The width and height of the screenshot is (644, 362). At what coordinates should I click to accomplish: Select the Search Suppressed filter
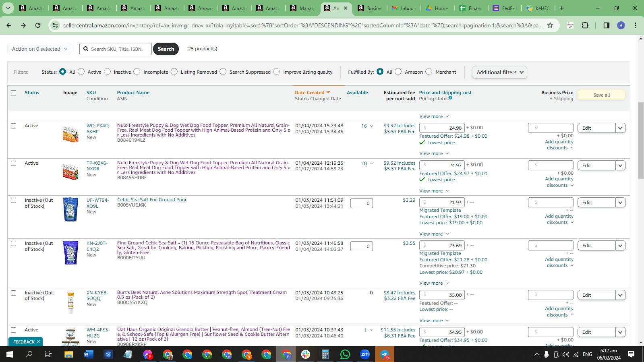pyautogui.click(x=223, y=72)
